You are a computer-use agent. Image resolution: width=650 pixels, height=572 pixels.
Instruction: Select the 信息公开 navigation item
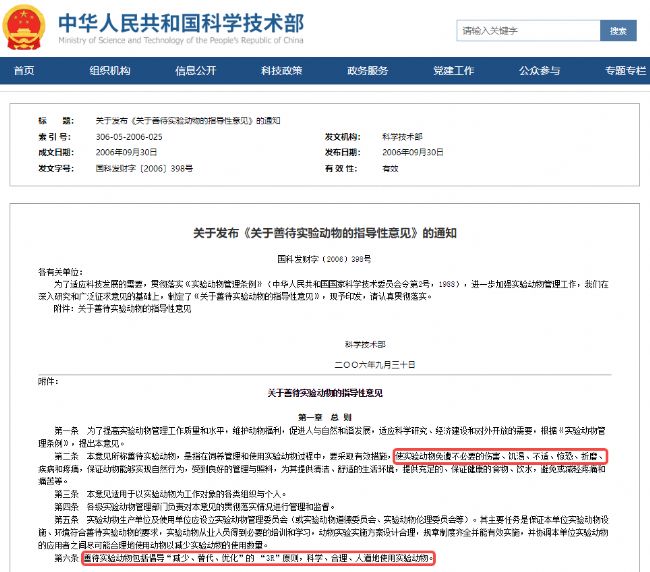click(x=196, y=71)
